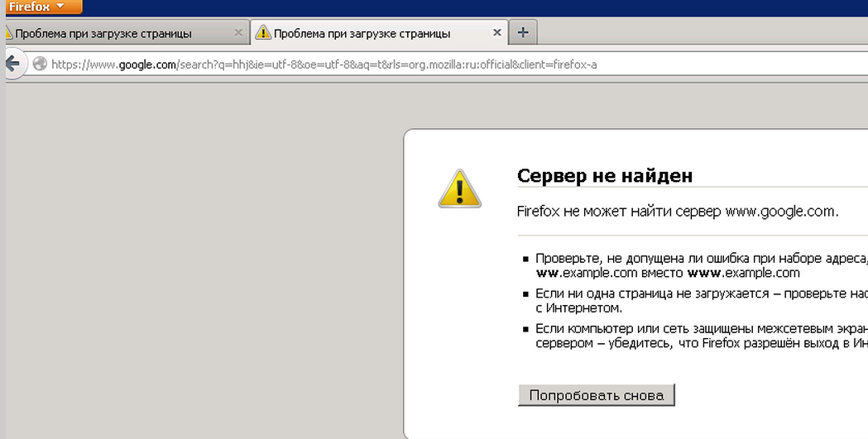This screenshot has width=868, height=439.
Task: Click the yellow warning triangle icon
Action: 459,188
